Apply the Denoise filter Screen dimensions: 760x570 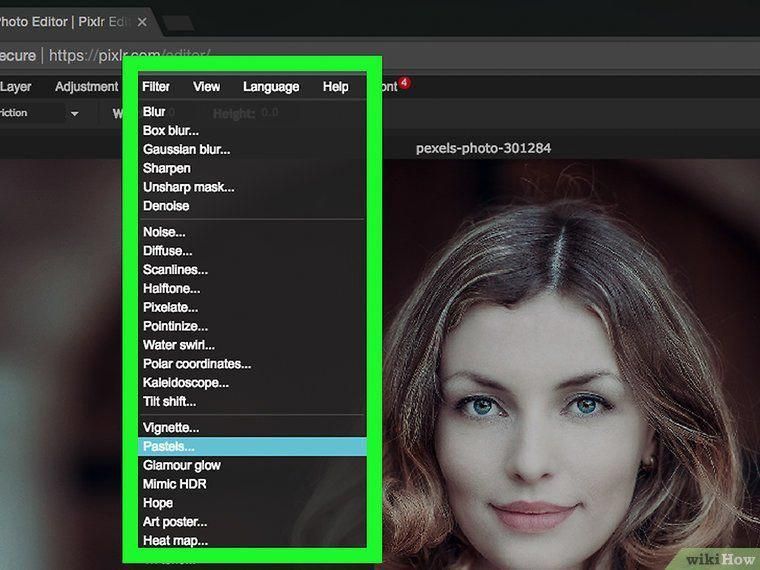point(252,206)
